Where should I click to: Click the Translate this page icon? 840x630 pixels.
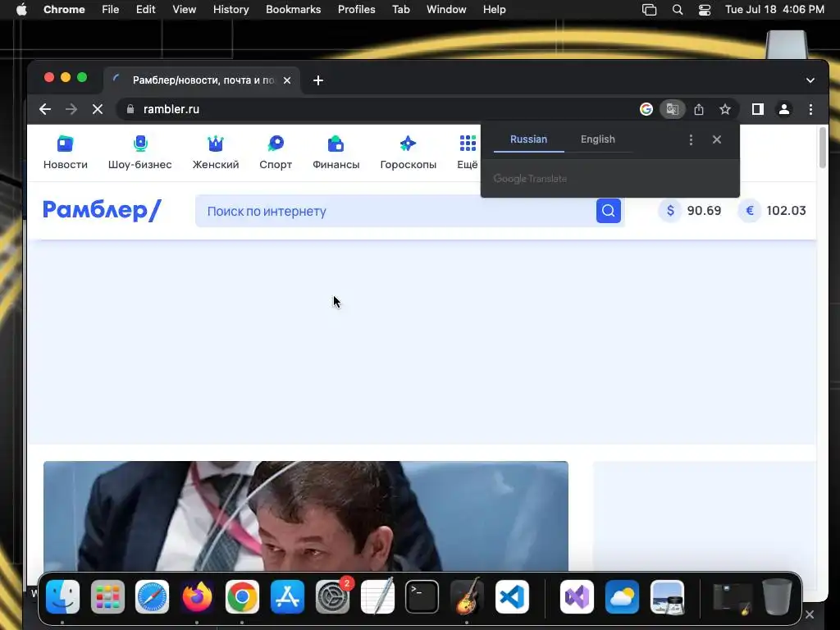(673, 109)
